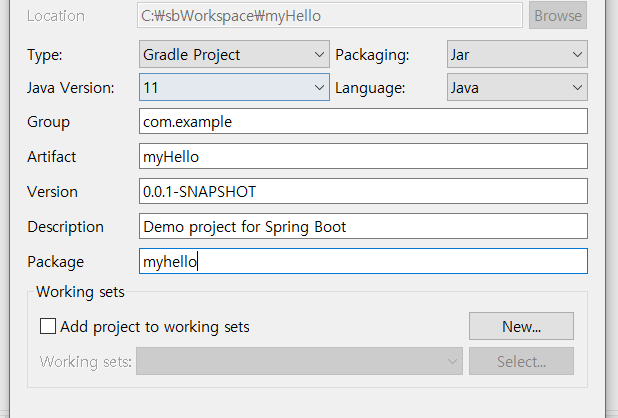This screenshot has width=618, height=418.
Task: Click the Packaging dropdown arrow chevron
Action: (578, 54)
